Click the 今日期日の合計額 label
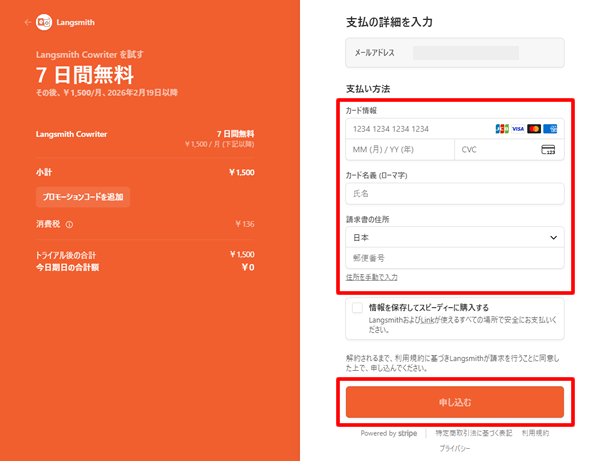The width and height of the screenshot is (602, 461). pyautogui.click(x=68, y=268)
